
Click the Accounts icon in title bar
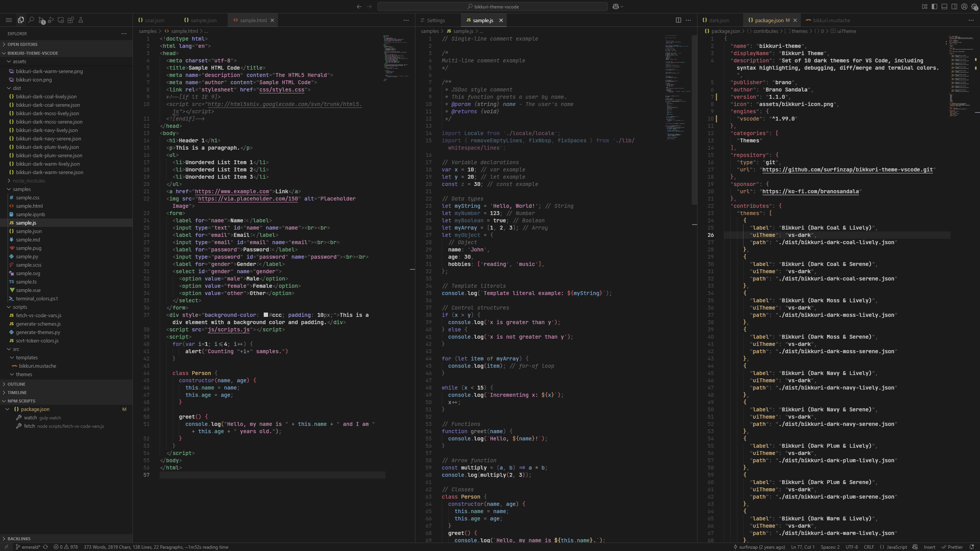pyautogui.click(x=964, y=7)
